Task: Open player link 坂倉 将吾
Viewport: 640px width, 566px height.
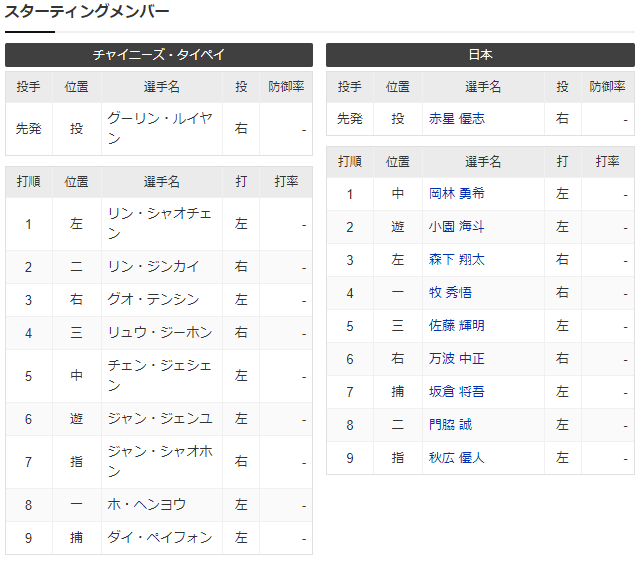Action: coord(456,392)
